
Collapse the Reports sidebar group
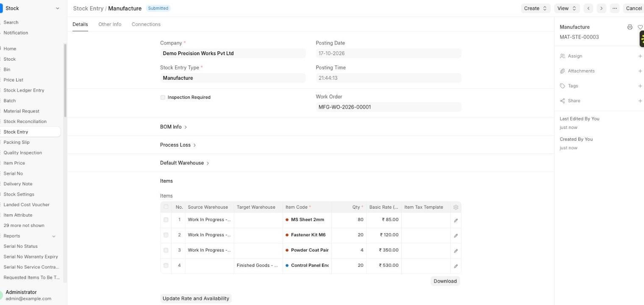pos(54,236)
